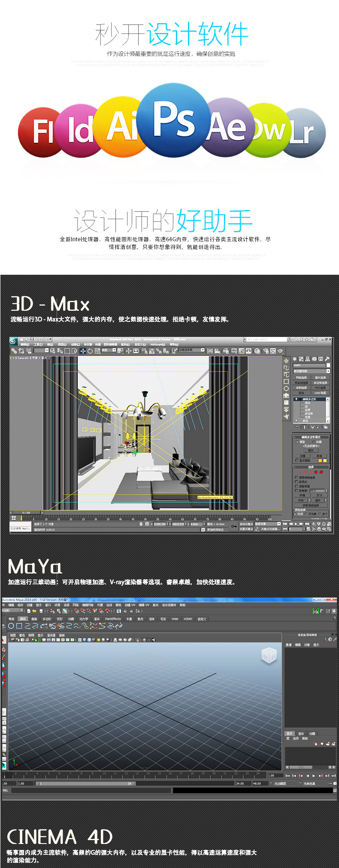
Task: Open the named selection set dropdown in 3ds Max
Action: (x=191, y=350)
